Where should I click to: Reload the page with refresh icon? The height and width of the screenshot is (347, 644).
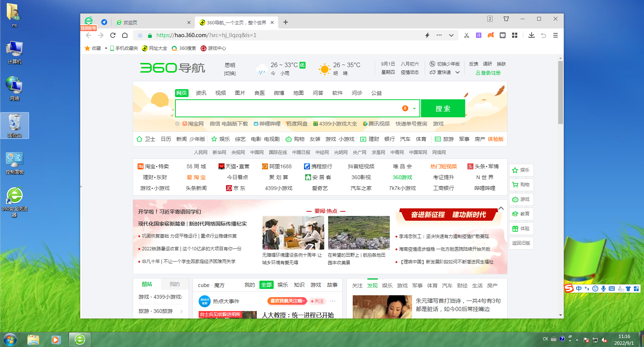click(113, 35)
